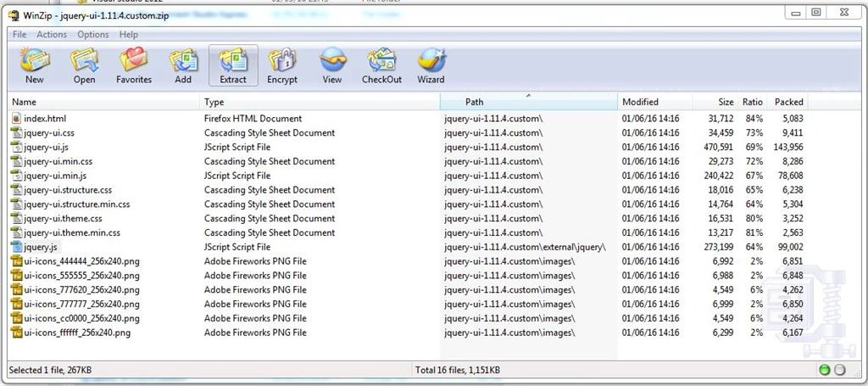Click the 84% ratio value

pyautogui.click(x=754, y=119)
